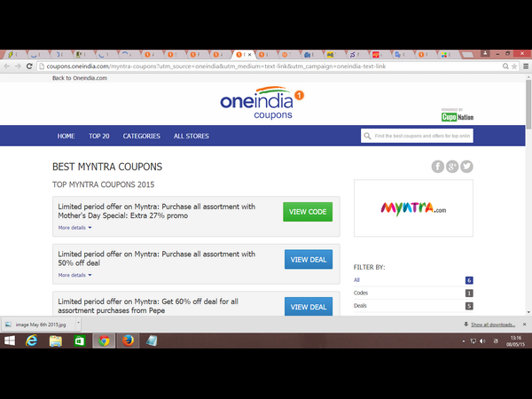Click the CupoNation logo
The height and width of the screenshot is (399, 532).
(x=455, y=116)
